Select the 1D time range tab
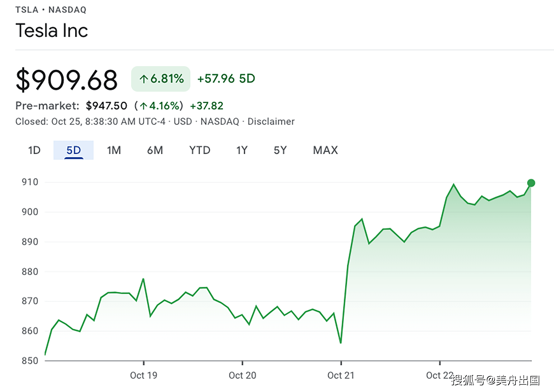This screenshot has height=392, width=554. (x=34, y=150)
